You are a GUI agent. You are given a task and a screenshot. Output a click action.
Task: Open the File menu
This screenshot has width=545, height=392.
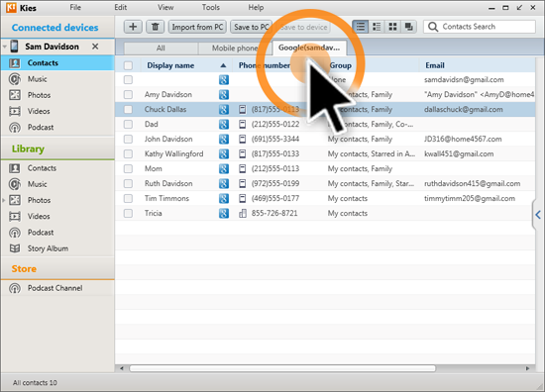75,7
